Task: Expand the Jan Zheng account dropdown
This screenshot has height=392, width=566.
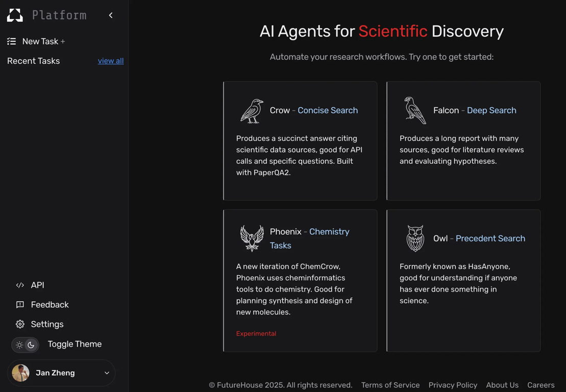Action: tap(107, 373)
